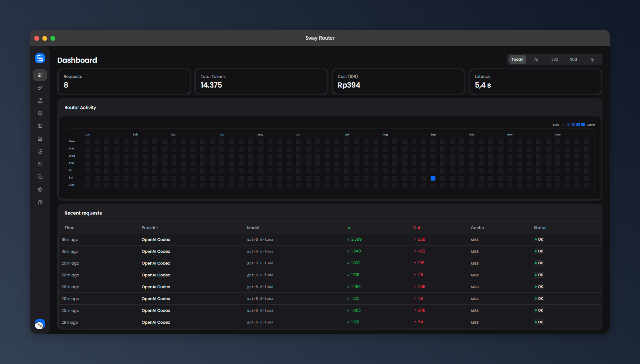
Task: Click the brightest blue legend swatch next to More
Action: click(583, 125)
